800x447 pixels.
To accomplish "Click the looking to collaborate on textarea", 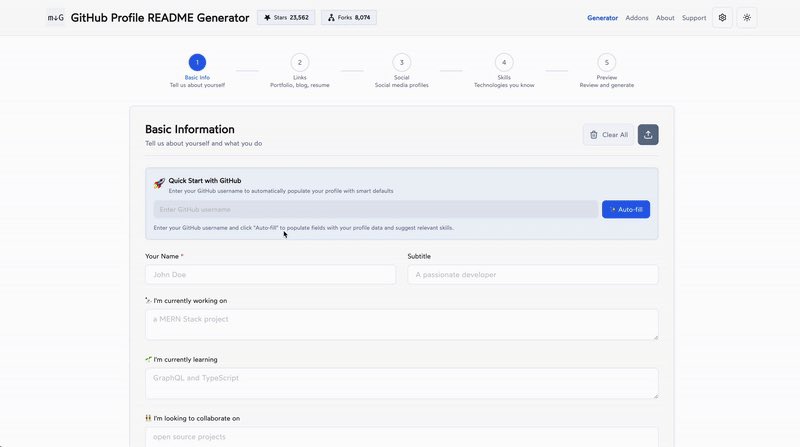I will pos(402,437).
